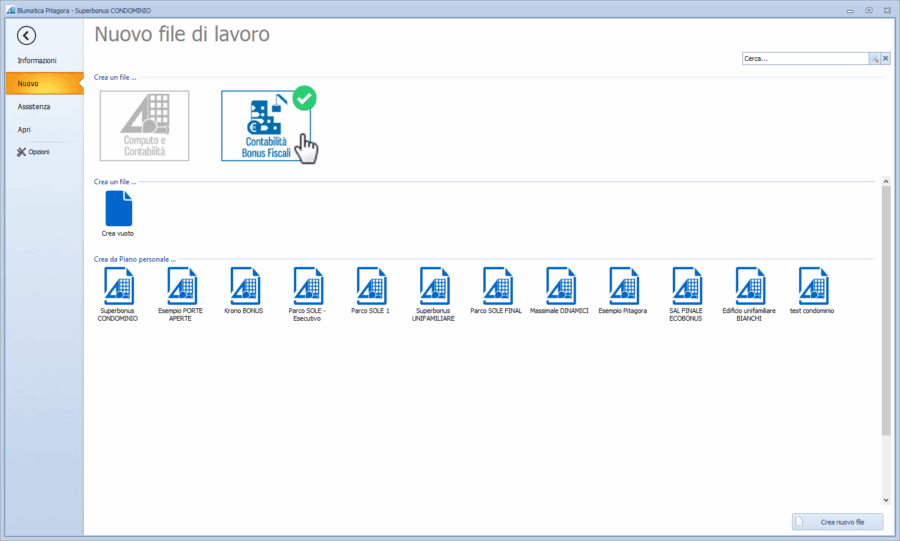Select the Nuovo menu item
The image size is (900, 541).
[45, 84]
